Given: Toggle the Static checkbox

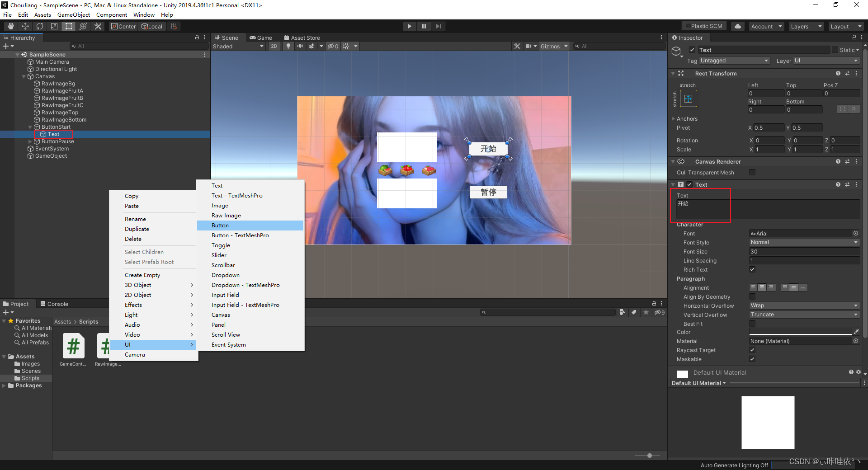Looking at the screenshot, I should click(x=835, y=50).
